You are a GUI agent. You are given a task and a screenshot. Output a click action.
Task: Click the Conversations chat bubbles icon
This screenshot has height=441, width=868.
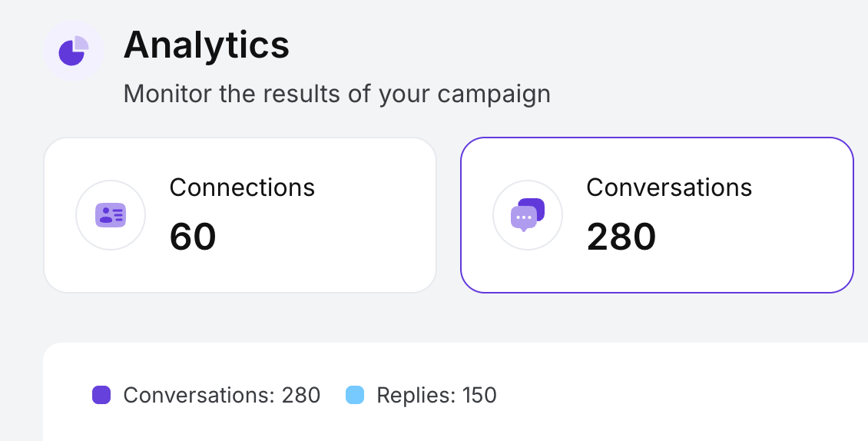pyautogui.click(x=527, y=215)
